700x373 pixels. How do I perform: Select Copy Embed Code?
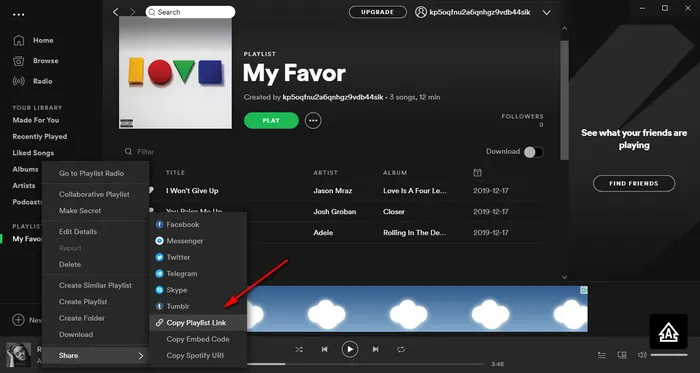[198, 339]
